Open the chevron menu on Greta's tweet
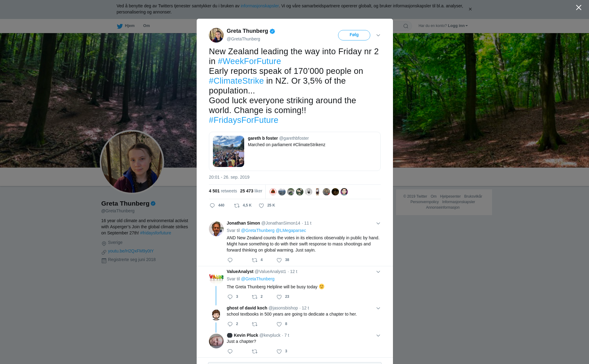Image resolution: width=589 pixels, height=364 pixels. (x=378, y=35)
